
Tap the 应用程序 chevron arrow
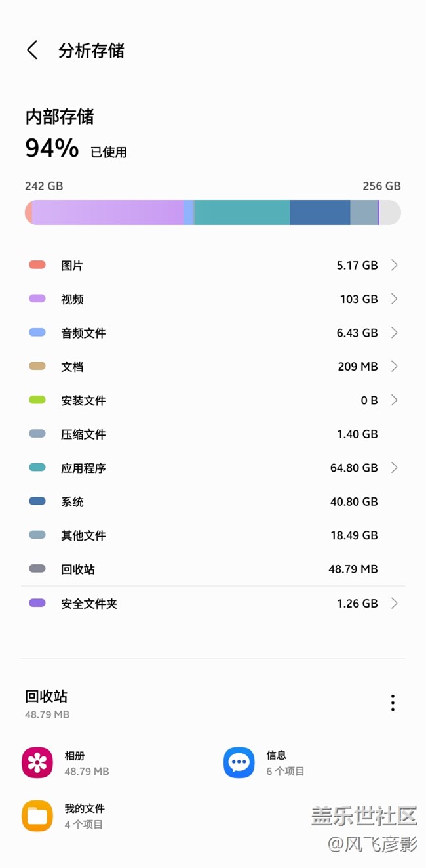(x=394, y=468)
